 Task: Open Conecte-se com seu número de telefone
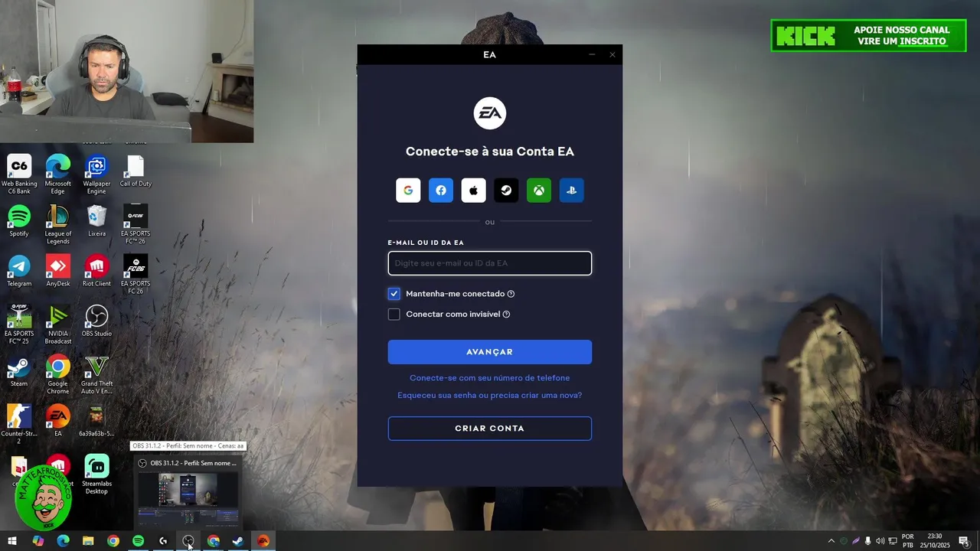[490, 378]
